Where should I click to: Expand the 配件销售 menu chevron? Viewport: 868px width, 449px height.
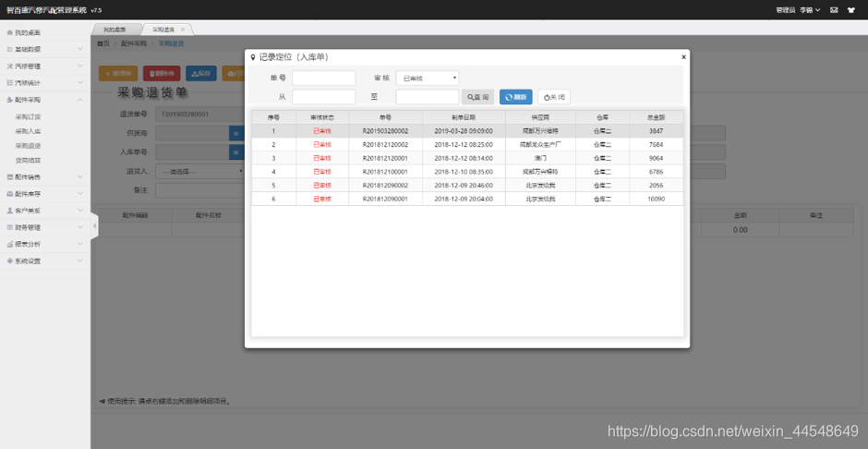tap(80, 177)
